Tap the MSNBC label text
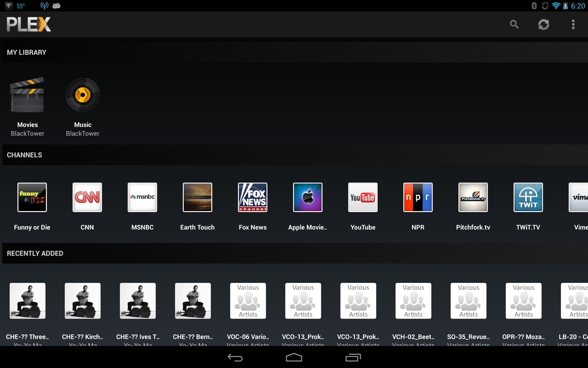588x368 pixels. click(x=142, y=227)
